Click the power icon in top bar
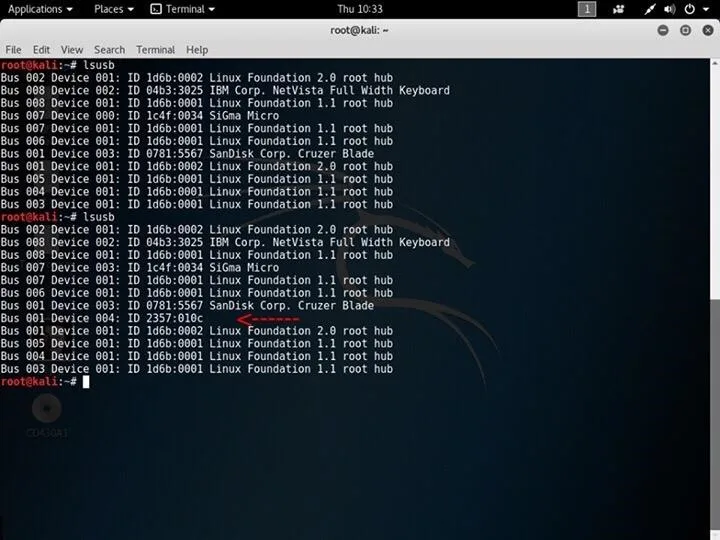This screenshot has width=720, height=540. coord(691,9)
